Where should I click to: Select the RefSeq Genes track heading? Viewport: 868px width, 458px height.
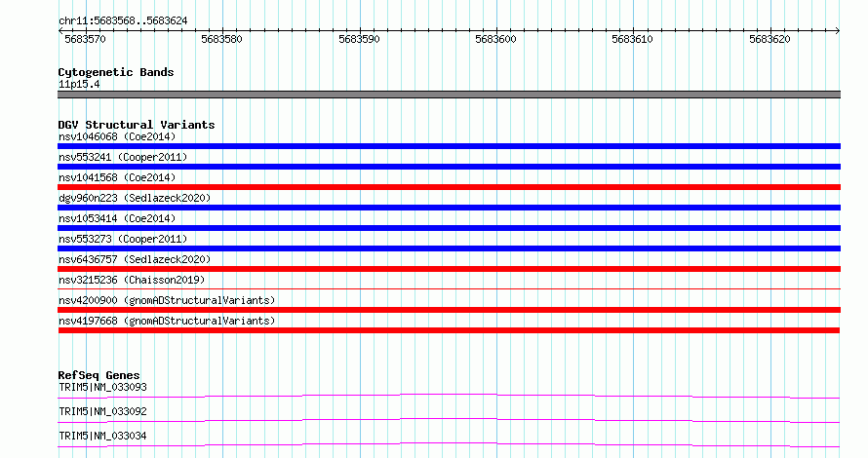pyautogui.click(x=99, y=375)
